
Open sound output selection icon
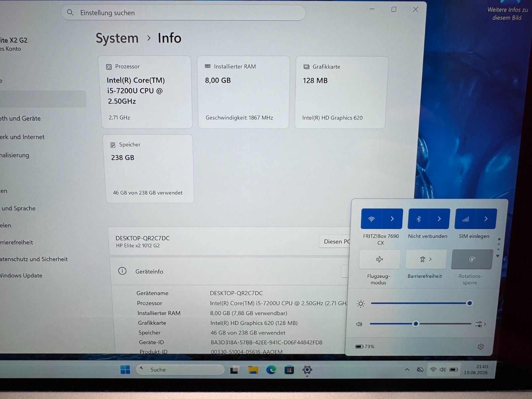pyautogui.click(x=480, y=324)
